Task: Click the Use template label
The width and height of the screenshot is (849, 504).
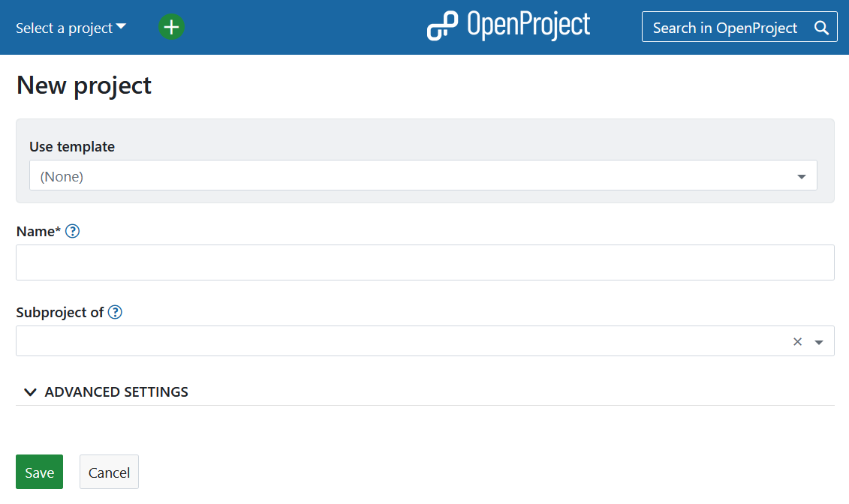Action: [72, 147]
